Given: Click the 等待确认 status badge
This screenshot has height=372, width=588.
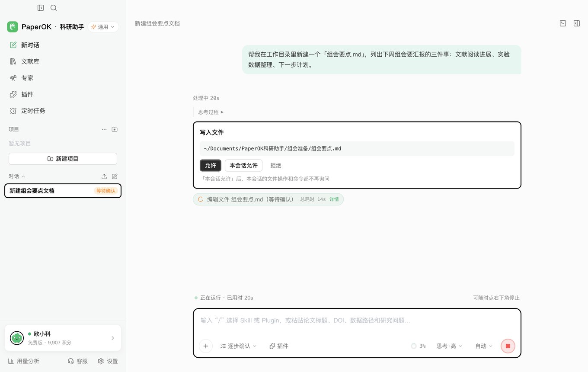Looking at the screenshot, I should (106, 191).
